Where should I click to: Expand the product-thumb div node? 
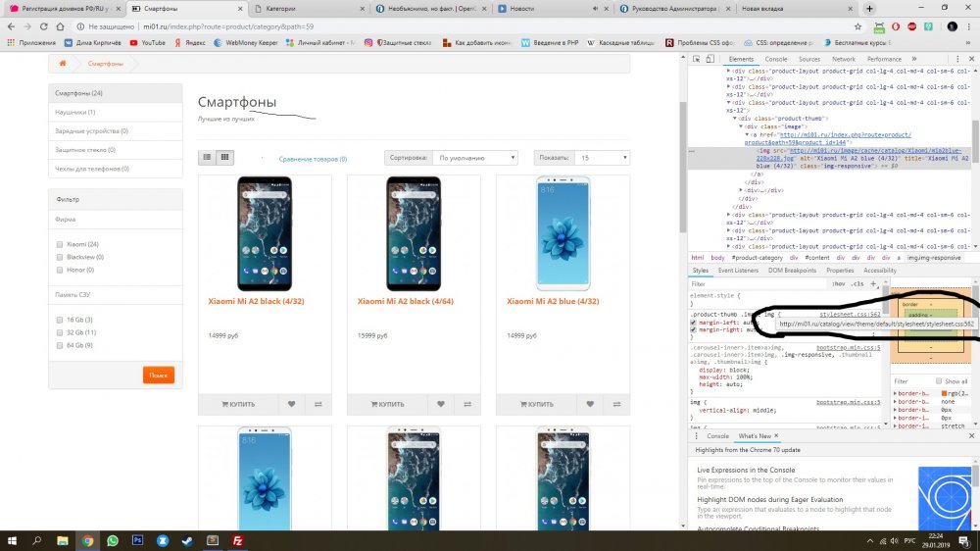point(735,119)
